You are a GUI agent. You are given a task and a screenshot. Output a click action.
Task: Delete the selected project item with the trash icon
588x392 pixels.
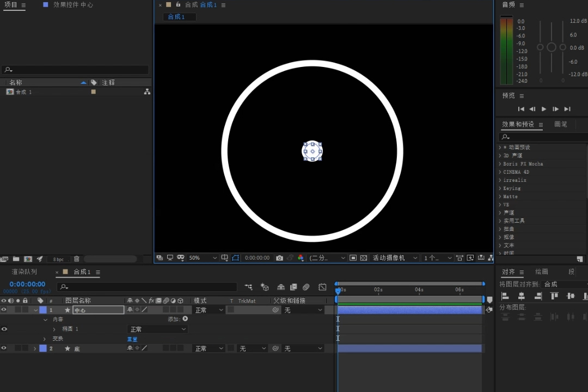point(77,259)
